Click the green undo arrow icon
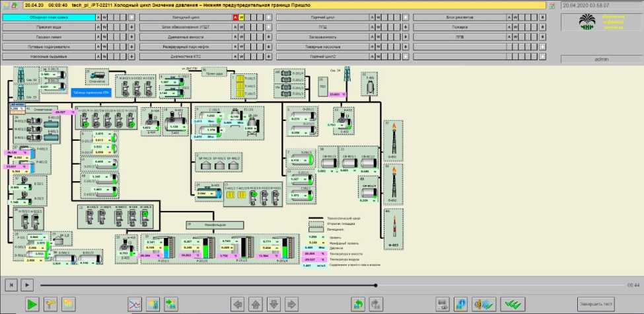 click(x=358, y=304)
